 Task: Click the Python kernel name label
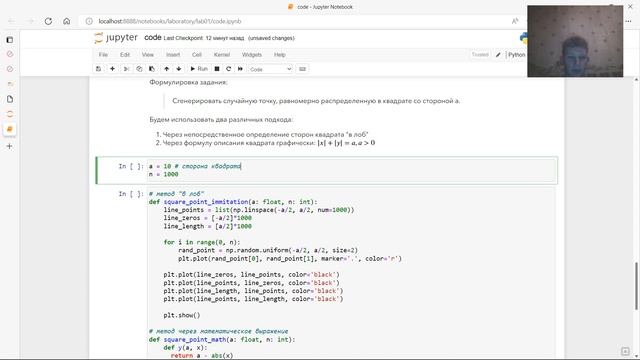point(516,55)
